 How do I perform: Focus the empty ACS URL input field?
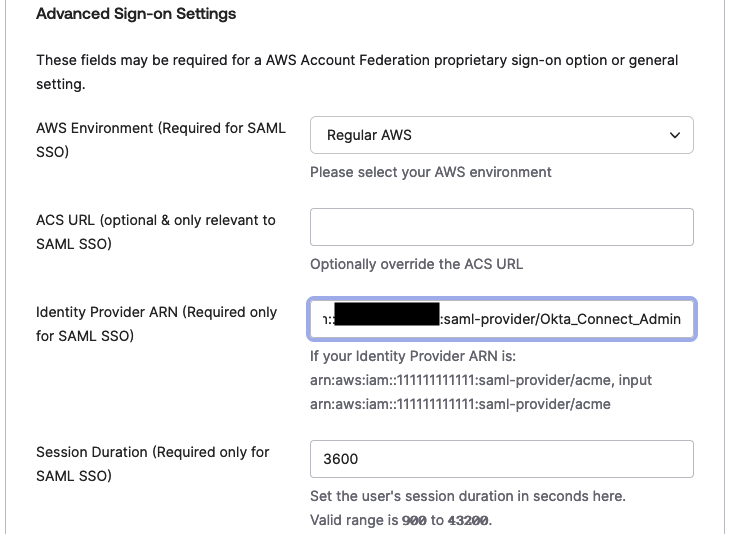click(501, 227)
